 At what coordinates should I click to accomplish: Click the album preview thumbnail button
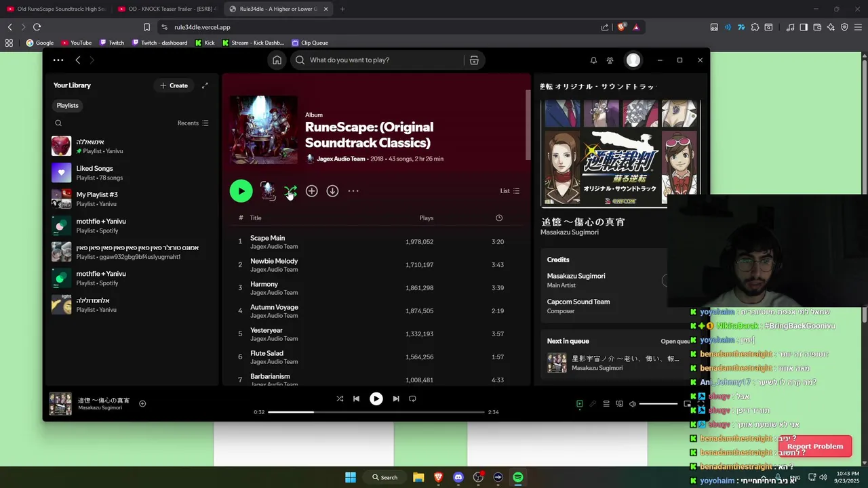[x=268, y=191]
